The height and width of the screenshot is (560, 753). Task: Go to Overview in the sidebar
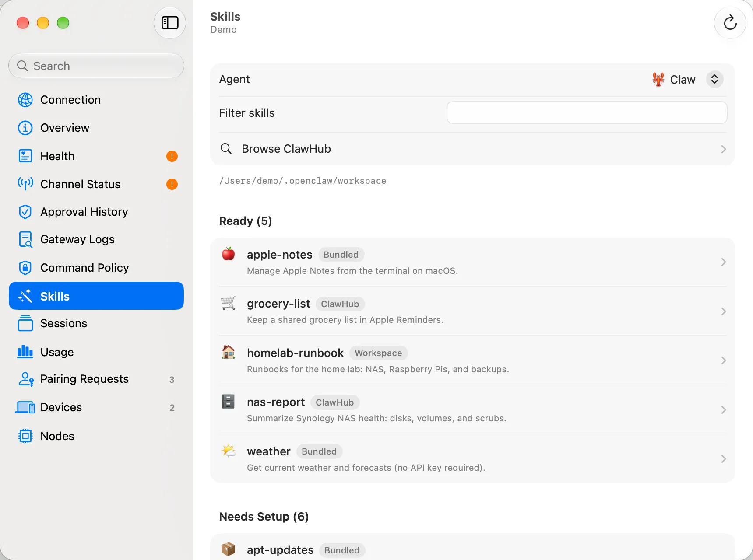(96, 128)
